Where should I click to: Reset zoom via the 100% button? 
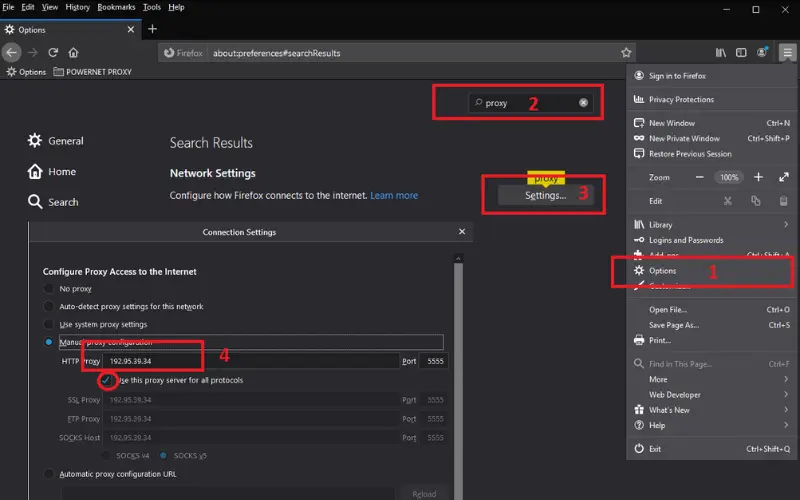[x=729, y=177]
